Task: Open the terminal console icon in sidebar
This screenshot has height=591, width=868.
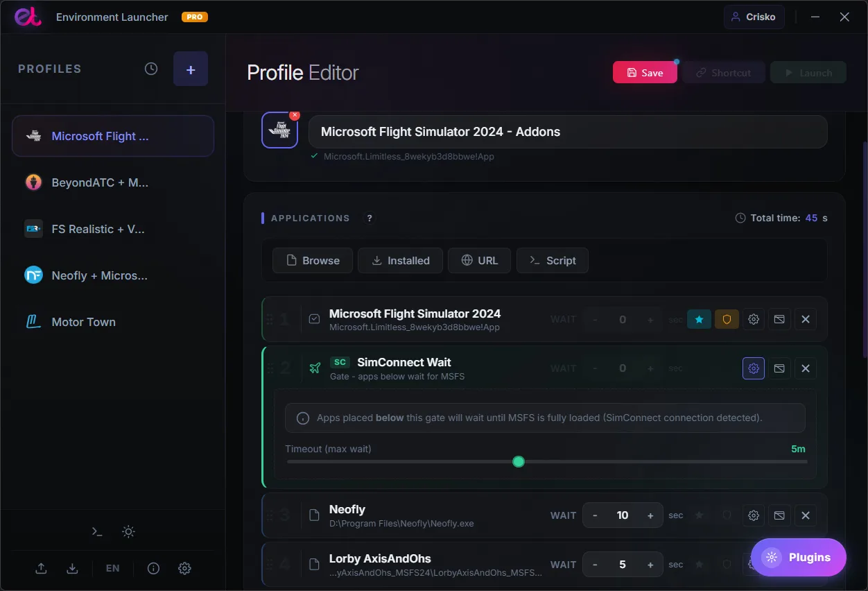Action: pyautogui.click(x=97, y=531)
